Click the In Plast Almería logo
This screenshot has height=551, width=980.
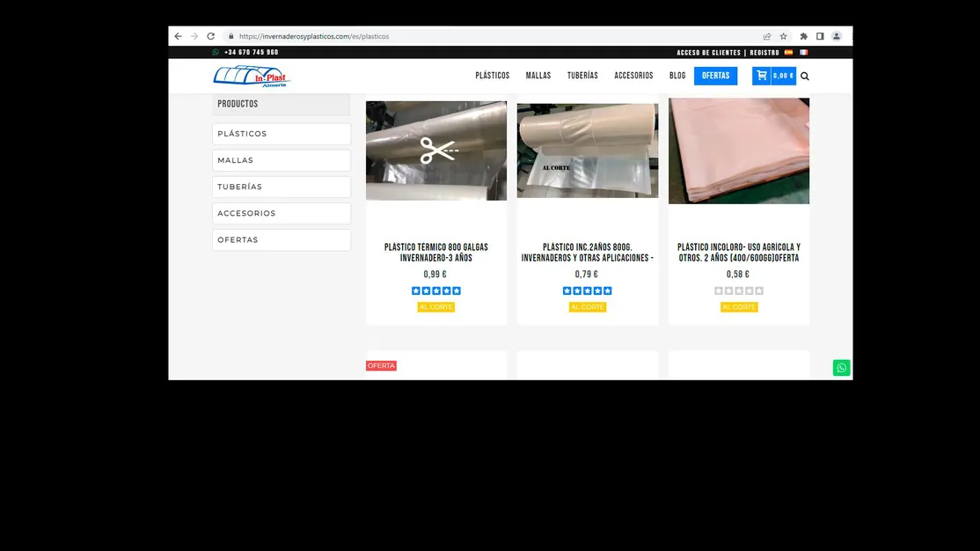pos(252,77)
